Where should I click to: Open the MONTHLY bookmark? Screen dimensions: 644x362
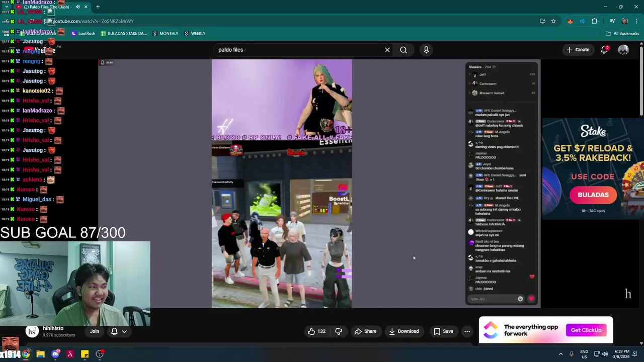[x=166, y=33]
